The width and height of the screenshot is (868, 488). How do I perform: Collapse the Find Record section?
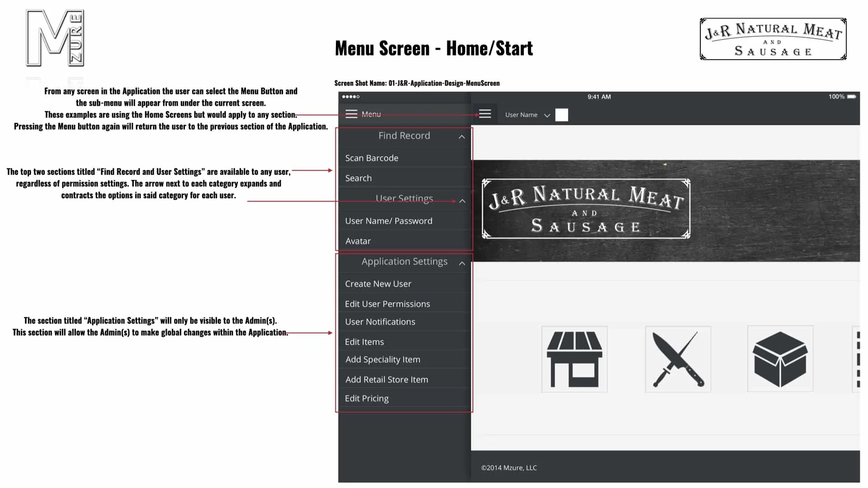[x=462, y=136]
